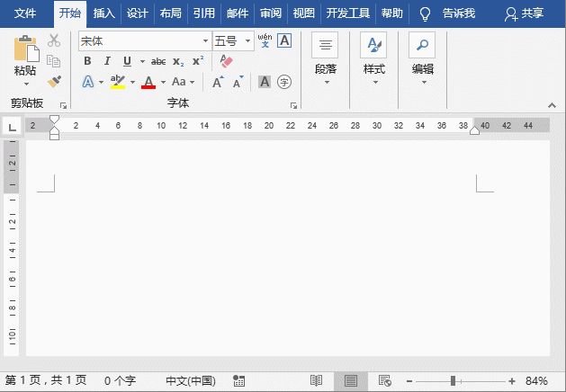Click the zoom slider in status bar
566x392 pixels.
pyautogui.click(x=454, y=381)
